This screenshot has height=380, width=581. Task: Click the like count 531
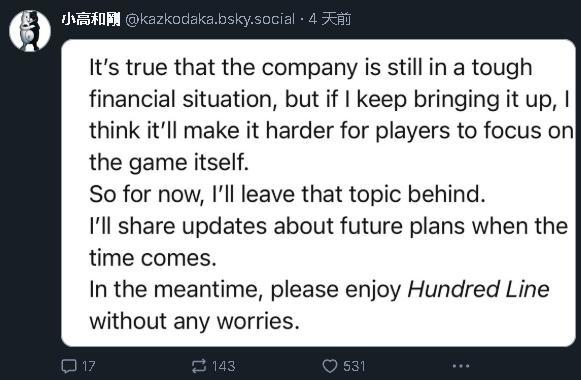[354, 366]
